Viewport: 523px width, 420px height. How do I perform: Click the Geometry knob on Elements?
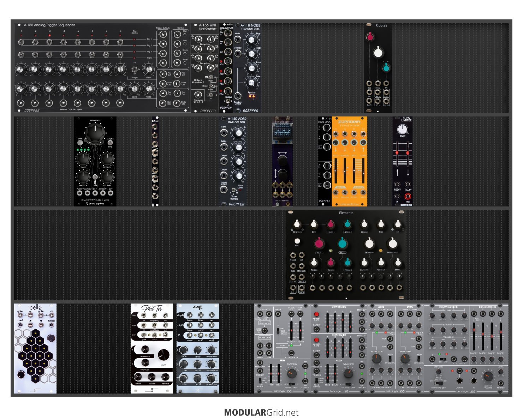coord(369,244)
